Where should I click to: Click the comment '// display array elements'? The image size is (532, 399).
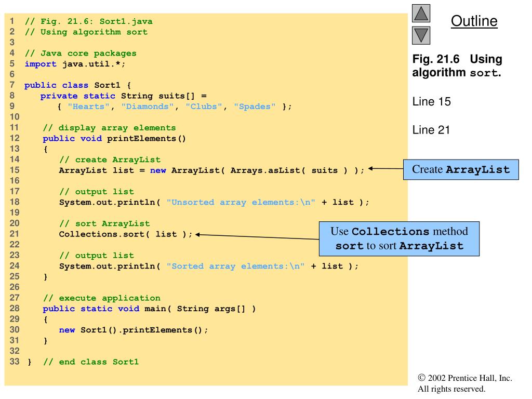[x=109, y=128]
